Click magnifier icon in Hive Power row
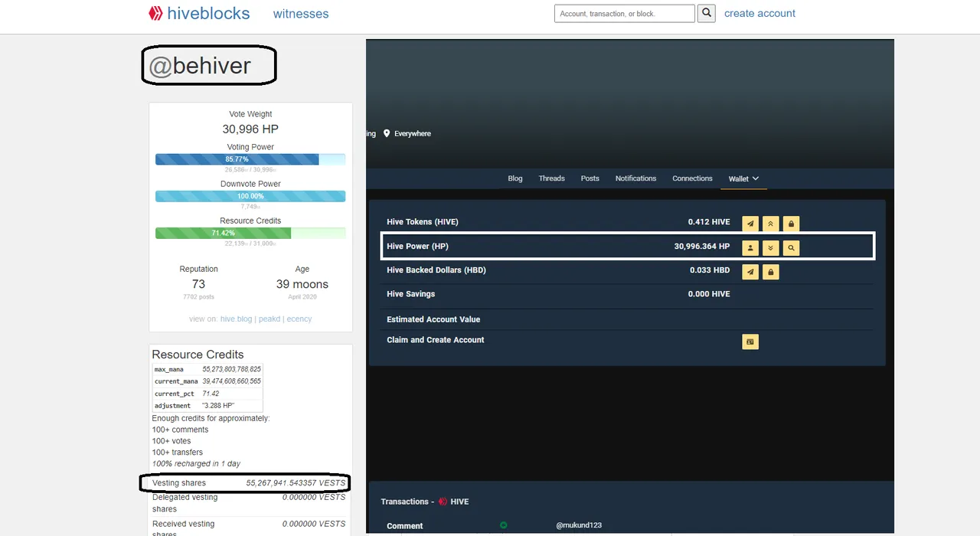The width and height of the screenshot is (980, 536). pos(792,247)
